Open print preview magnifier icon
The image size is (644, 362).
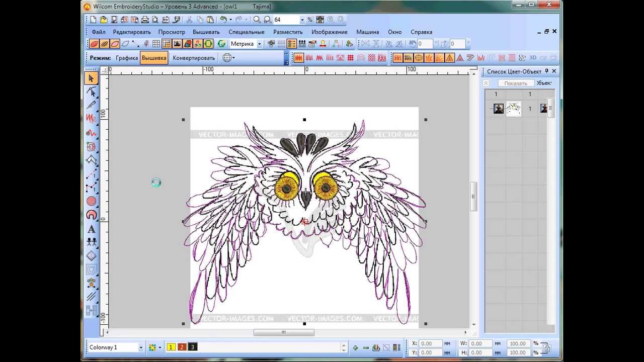click(x=155, y=20)
